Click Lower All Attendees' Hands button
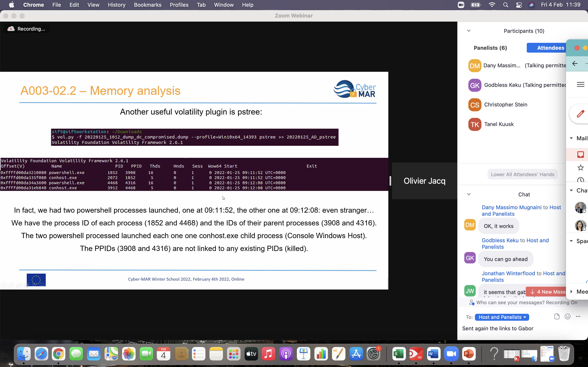 click(522, 174)
